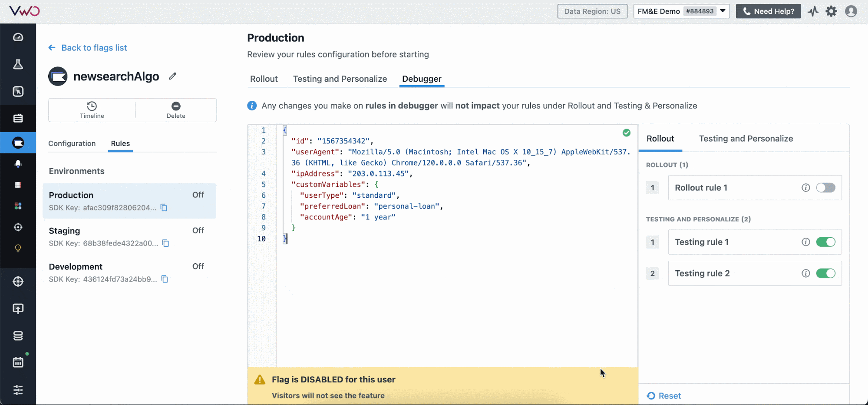Open the testing flask icon in sidebar
The width and height of the screenshot is (868, 405).
18,64
